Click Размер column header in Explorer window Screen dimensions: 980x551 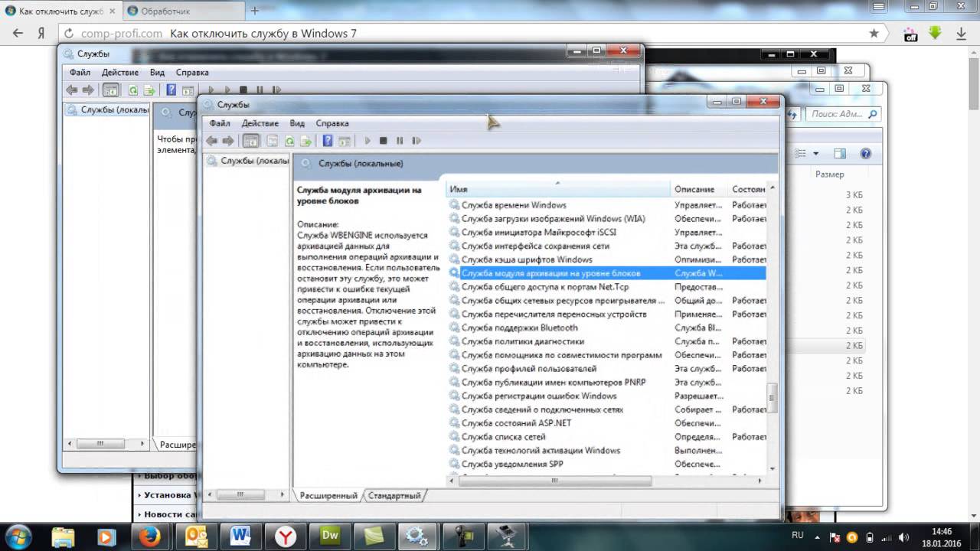click(x=830, y=174)
